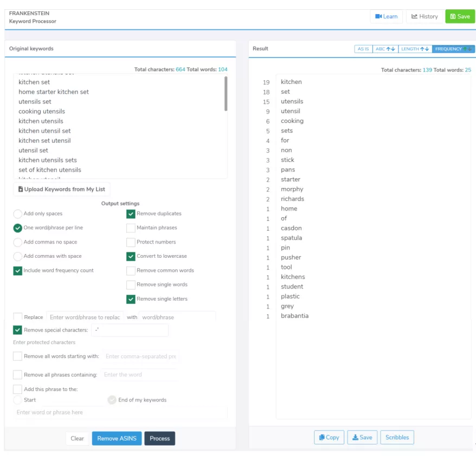Enable the Replace checkbox
The height and width of the screenshot is (456, 476).
pyautogui.click(x=17, y=317)
